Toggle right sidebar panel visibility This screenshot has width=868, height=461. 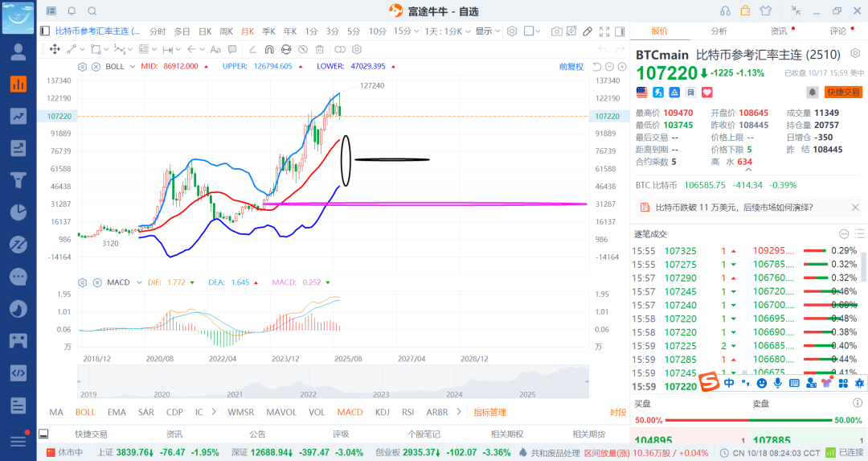[x=620, y=31]
